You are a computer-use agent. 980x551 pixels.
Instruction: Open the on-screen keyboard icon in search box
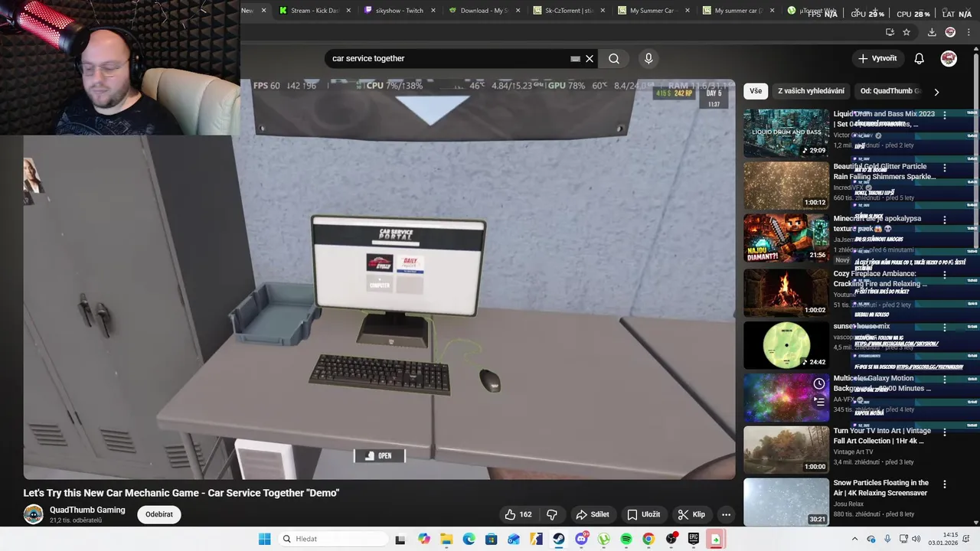[575, 59]
